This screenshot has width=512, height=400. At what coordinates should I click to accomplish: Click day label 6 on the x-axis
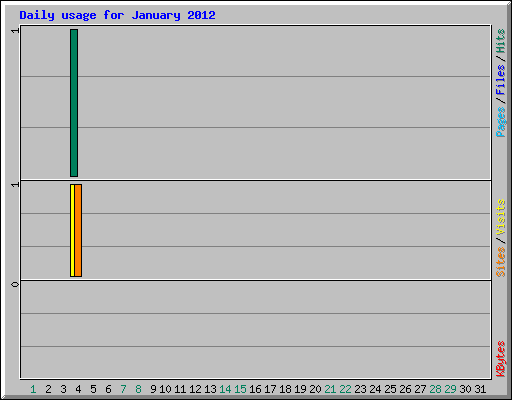[x=108, y=389]
